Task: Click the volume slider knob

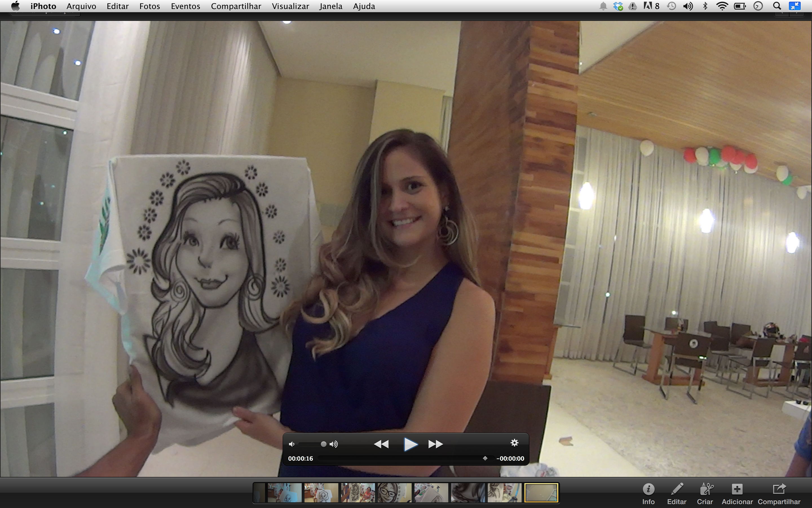Action: tap(323, 444)
